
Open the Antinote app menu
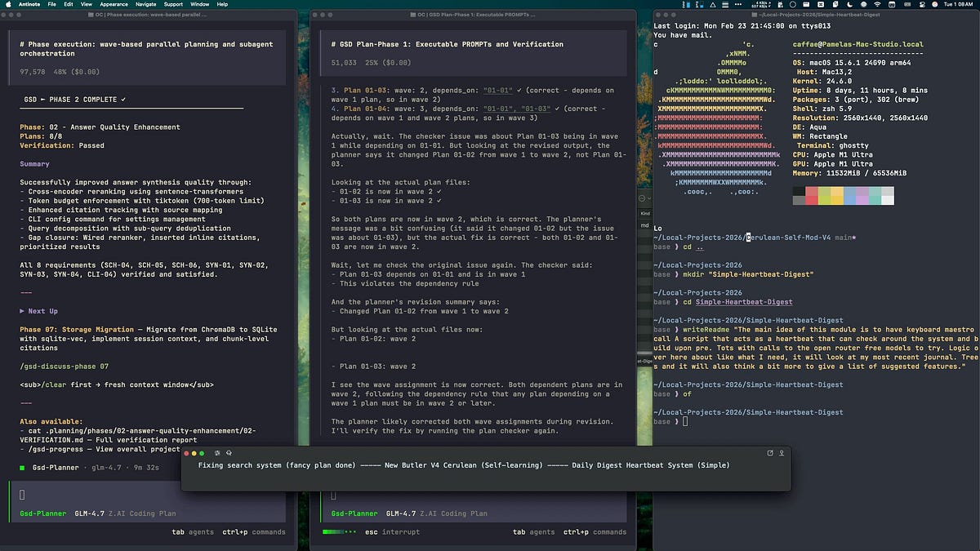[29, 4]
